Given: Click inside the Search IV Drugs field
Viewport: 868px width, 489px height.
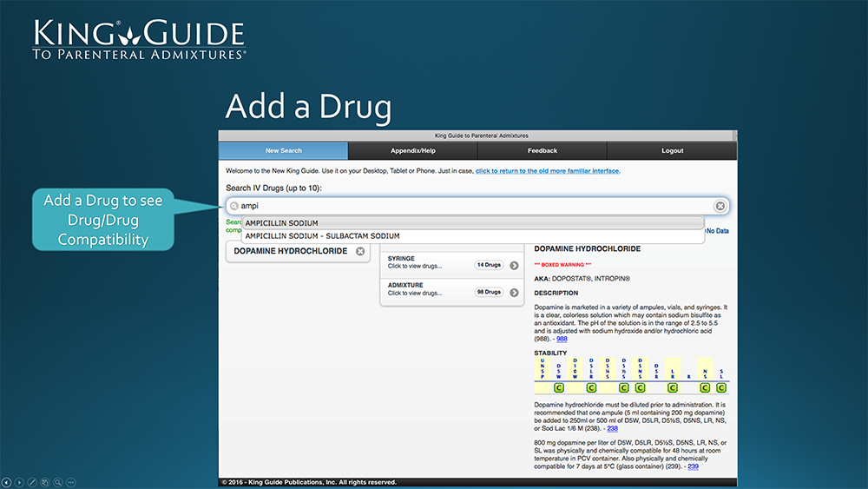Looking at the screenshot, I should [477, 206].
